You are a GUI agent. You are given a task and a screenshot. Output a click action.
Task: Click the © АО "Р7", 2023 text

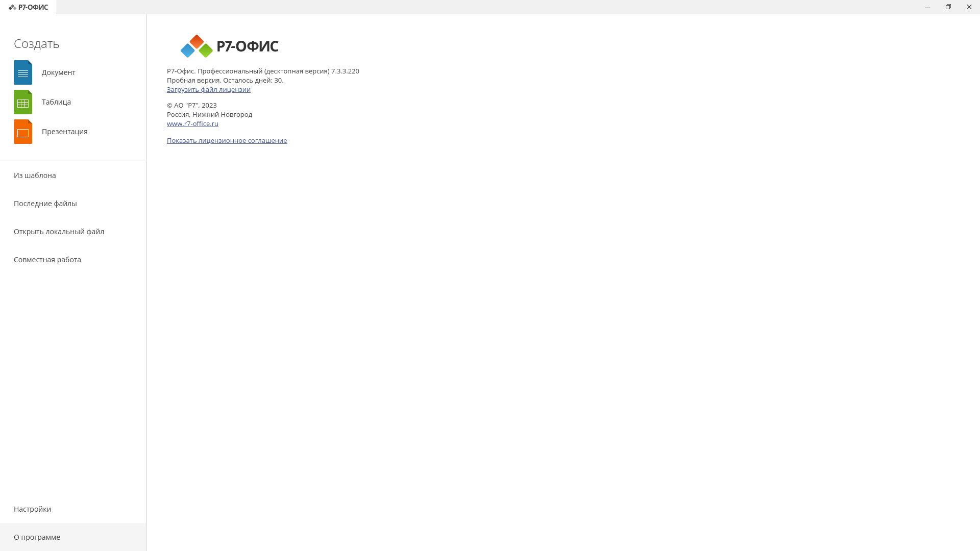pyautogui.click(x=192, y=105)
